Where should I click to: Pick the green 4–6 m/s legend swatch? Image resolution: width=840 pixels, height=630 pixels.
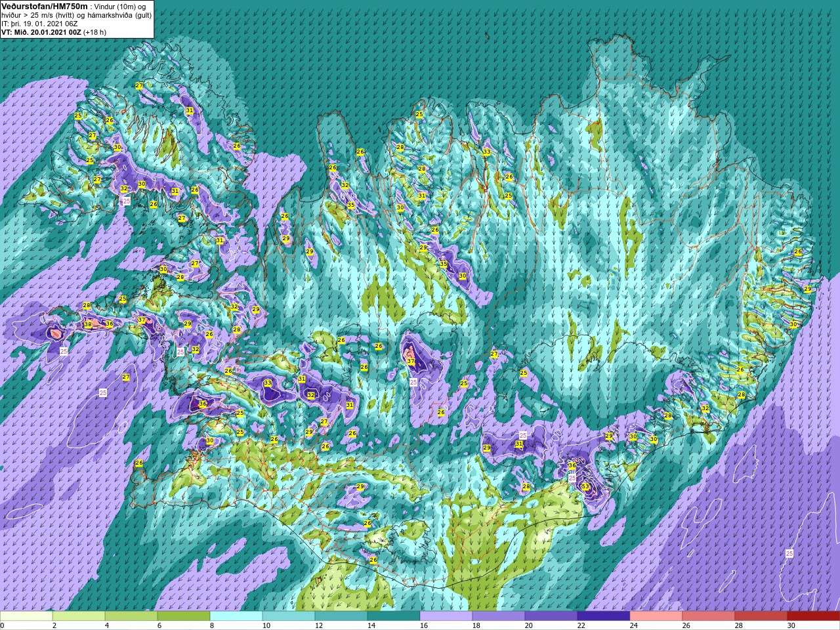tap(131, 616)
